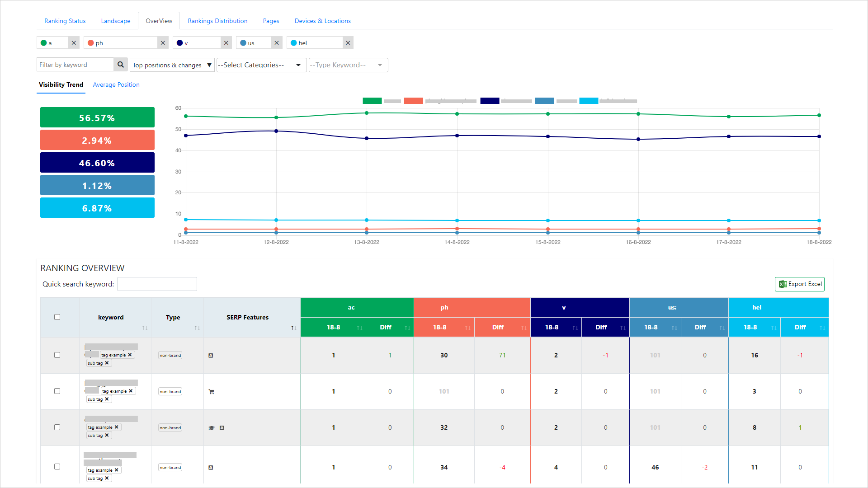Export rankings to Excel
Screen dimensions: 868x488
coord(800,284)
